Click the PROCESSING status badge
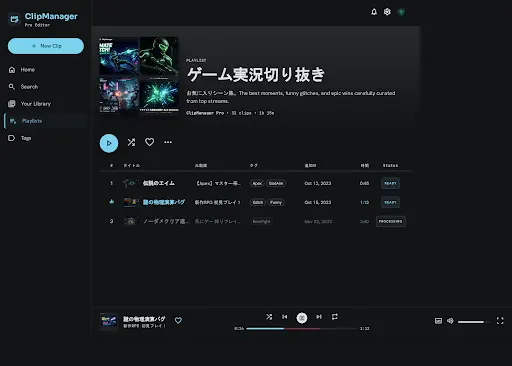The width and height of the screenshot is (512, 366). [x=391, y=221]
